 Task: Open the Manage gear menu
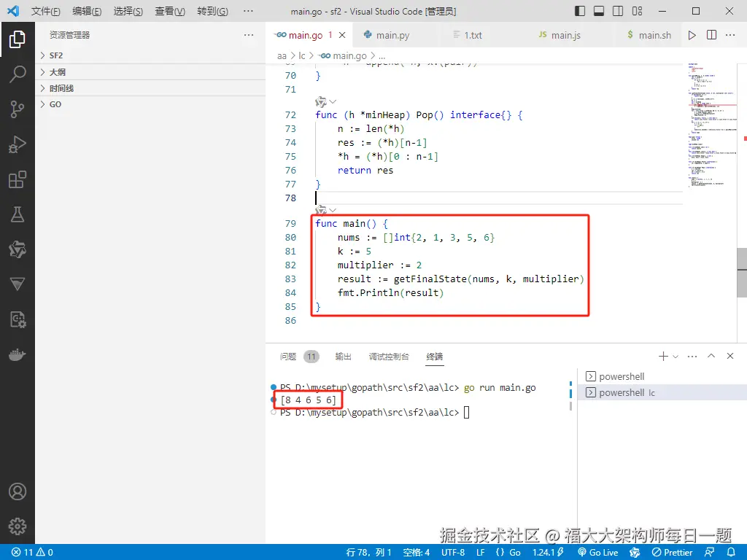pos(18,526)
